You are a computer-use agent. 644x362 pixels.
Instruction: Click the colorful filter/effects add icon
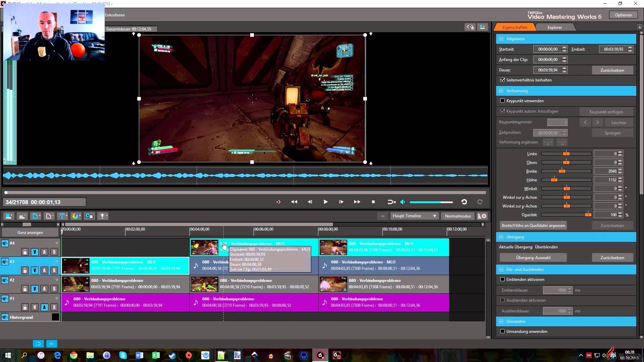point(76,216)
